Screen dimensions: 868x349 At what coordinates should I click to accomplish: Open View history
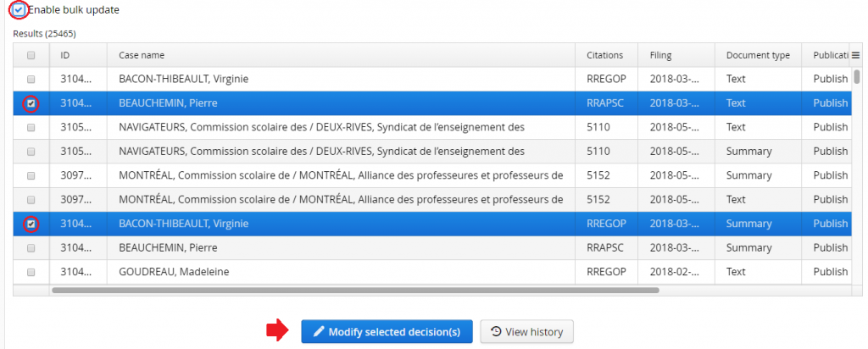point(527,331)
